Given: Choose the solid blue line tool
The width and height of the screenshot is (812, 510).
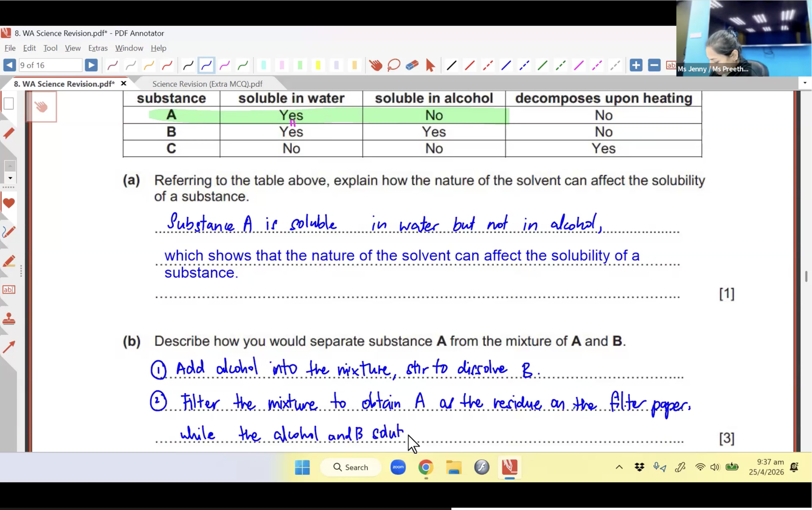Looking at the screenshot, I should coord(506,66).
